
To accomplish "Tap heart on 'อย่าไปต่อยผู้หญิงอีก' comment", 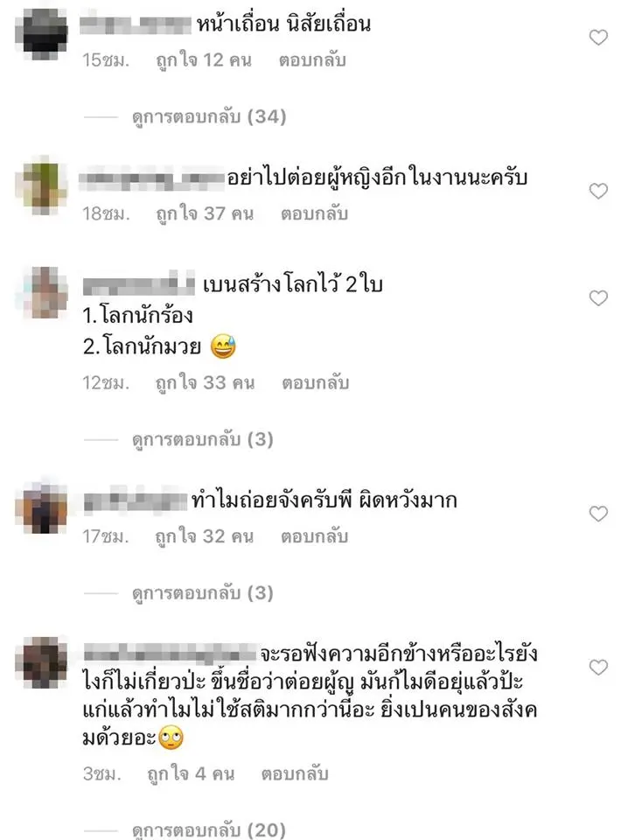I will 598,192.
